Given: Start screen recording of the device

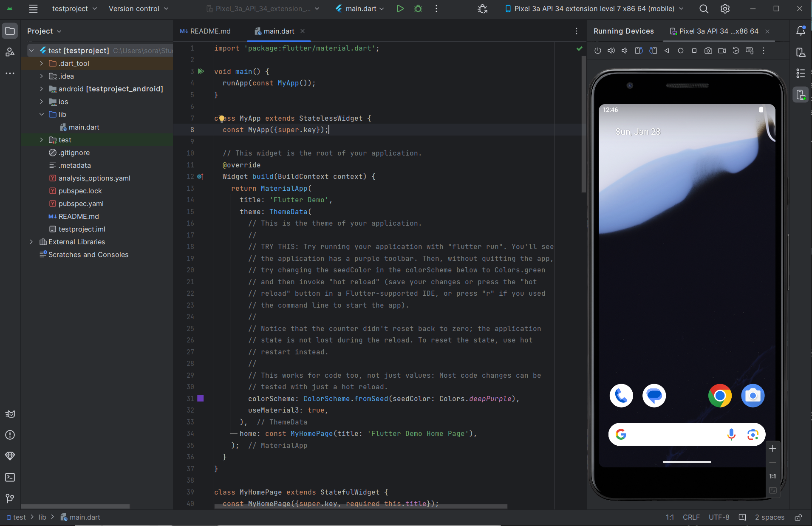Looking at the screenshot, I should pyautogui.click(x=721, y=51).
